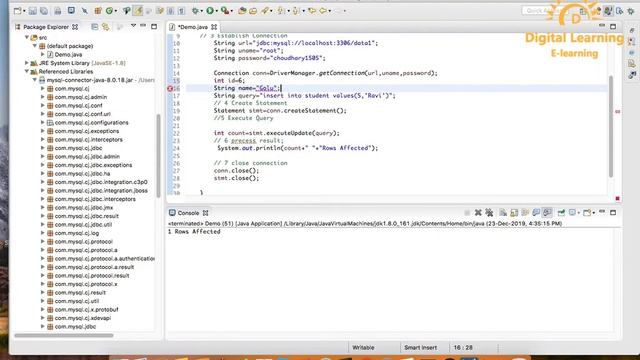Click the Search flashlight icon
This screenshot has width=640, height=360.
tap(265, 11)
